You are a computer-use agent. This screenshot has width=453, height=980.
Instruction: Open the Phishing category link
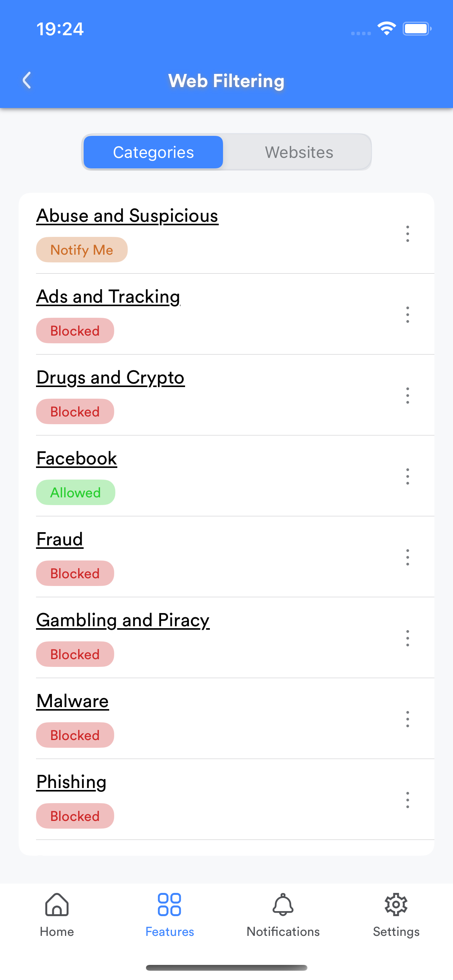71,782
